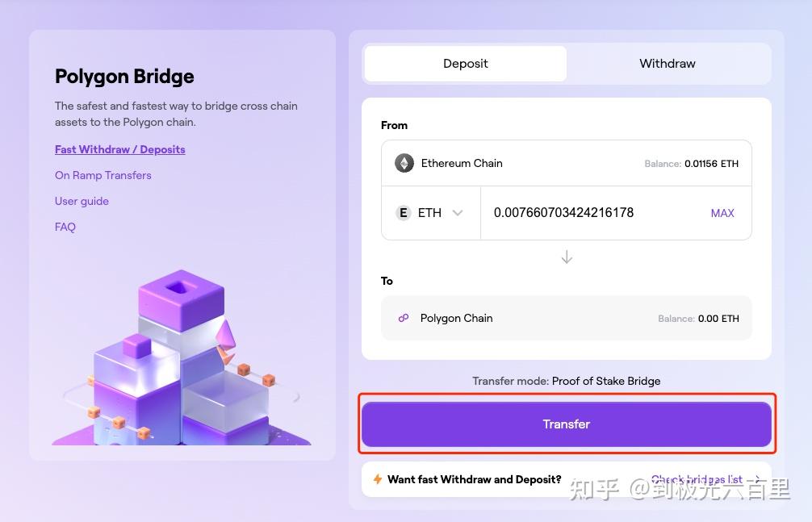This screenshot has height=522, width=812.
Task: Open Fast Withdraw / Deposits link
Action: coord(119,149)
